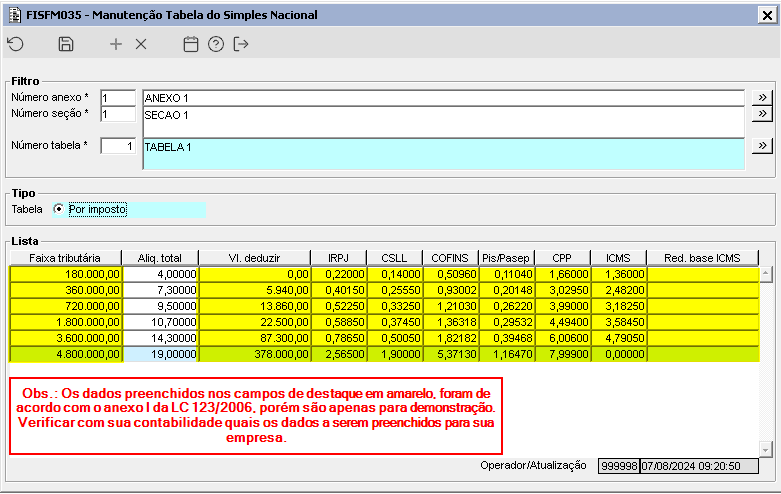This screenshot has width=781, height=494.
Task: Select the 180.000,00 faixa tributária cell
Action: click(x=66, y=274)
